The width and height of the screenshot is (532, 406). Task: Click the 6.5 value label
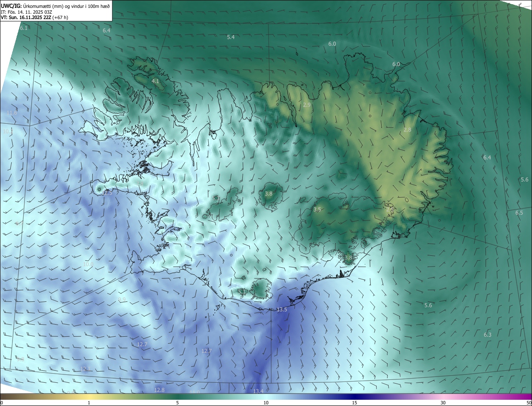point(519,213)
